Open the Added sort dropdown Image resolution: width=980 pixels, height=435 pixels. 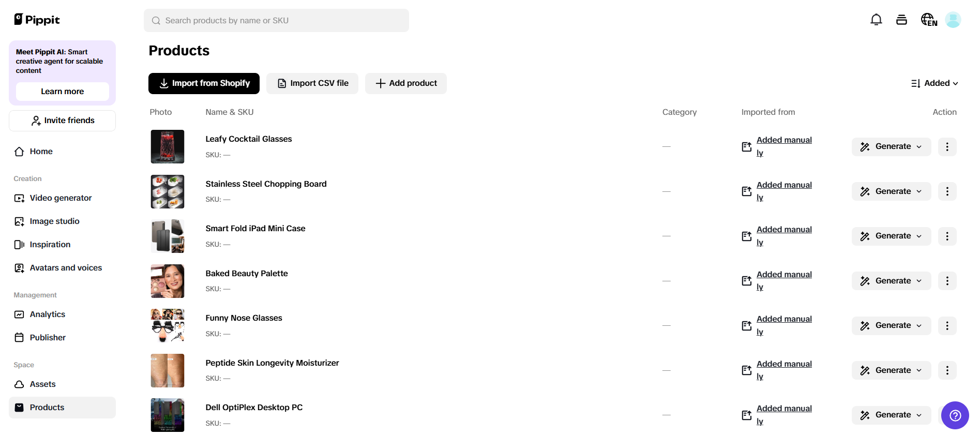(935, 83)
